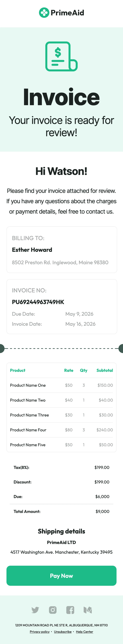The image size is (123, 644).
Task: Open the Privacy policy link
Action: click(x=40, y=632)
